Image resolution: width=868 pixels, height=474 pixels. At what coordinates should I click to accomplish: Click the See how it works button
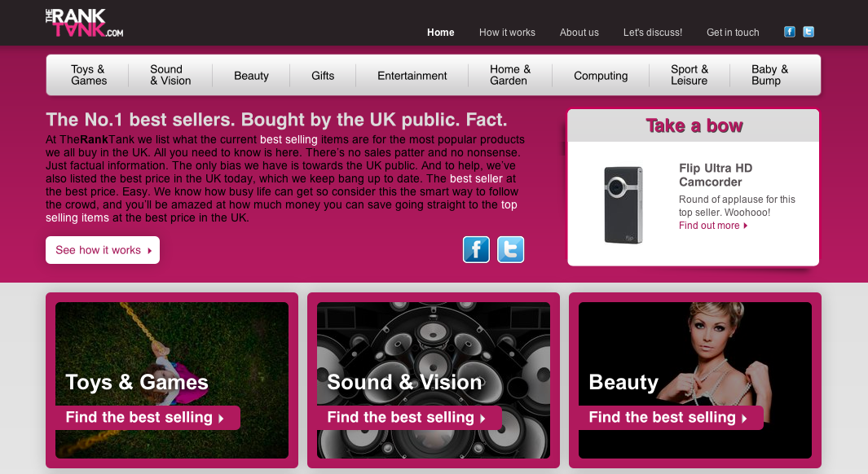point(103,250)
